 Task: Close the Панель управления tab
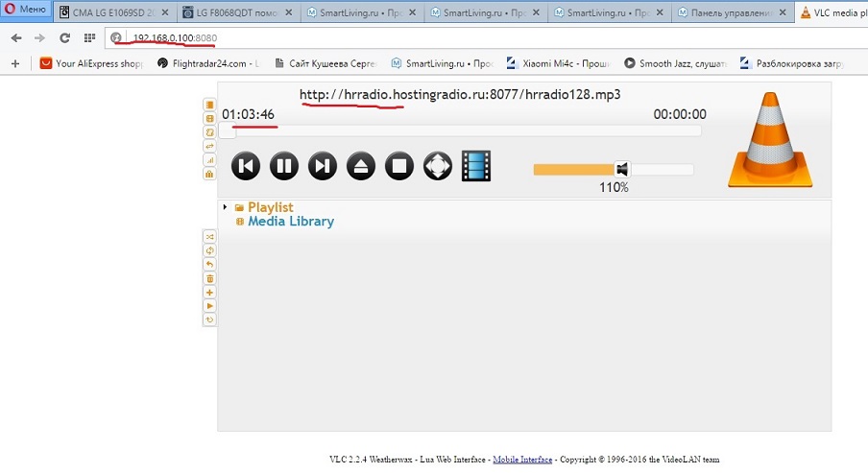[783, 12]
